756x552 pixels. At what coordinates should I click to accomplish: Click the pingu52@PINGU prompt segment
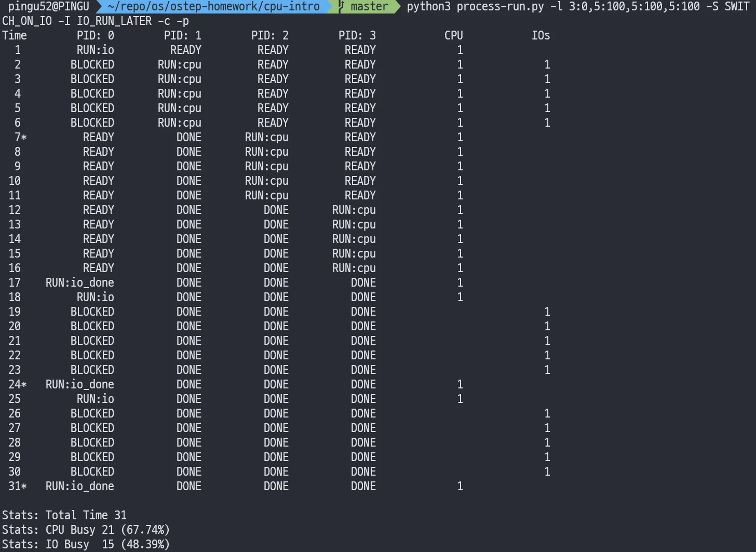(49, 6)
